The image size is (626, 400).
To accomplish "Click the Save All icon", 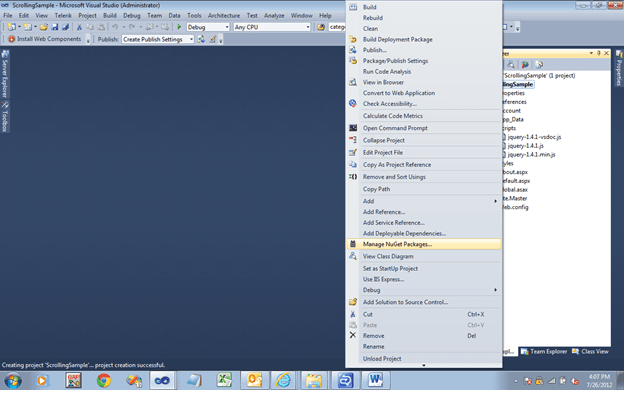I will click(x=65, y=27).
